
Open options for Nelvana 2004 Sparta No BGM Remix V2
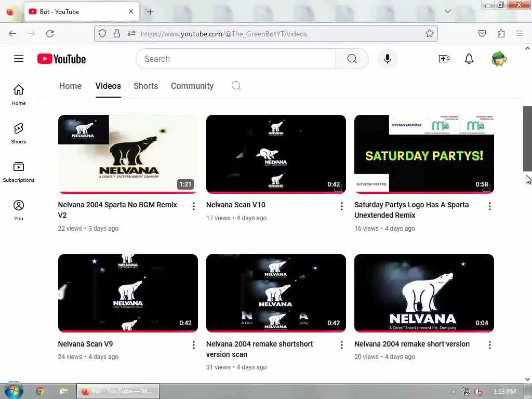(193, 206)
